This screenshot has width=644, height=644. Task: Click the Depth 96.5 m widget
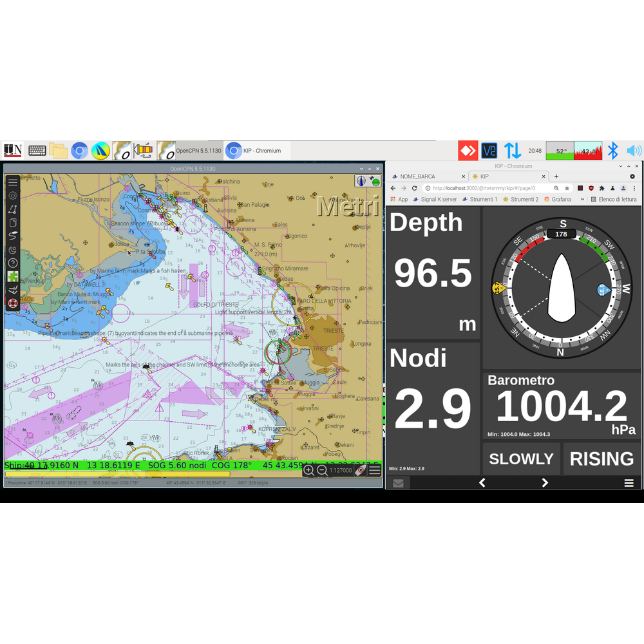(433, 272)
